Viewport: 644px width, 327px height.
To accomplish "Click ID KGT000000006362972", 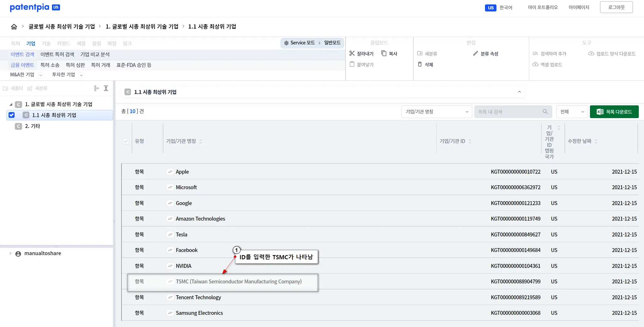I will point(516,188).
